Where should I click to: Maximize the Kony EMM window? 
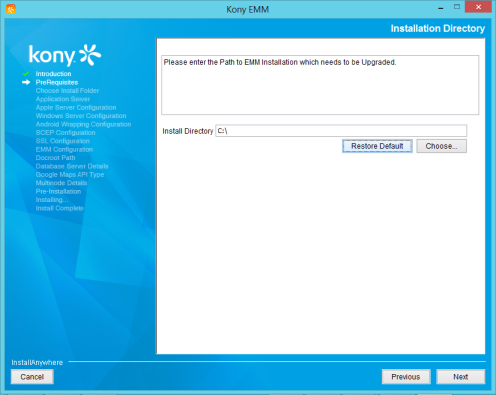[457, 7]
